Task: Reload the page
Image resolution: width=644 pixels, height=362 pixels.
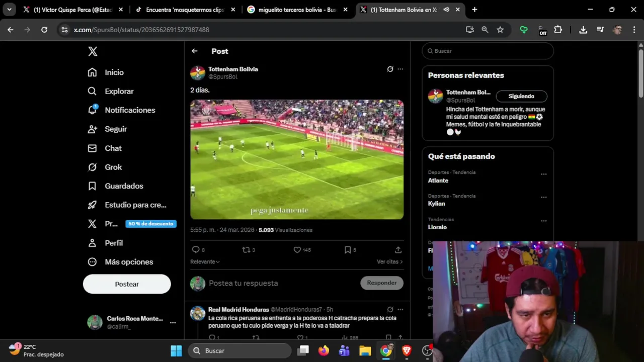Action: point(44,30)
